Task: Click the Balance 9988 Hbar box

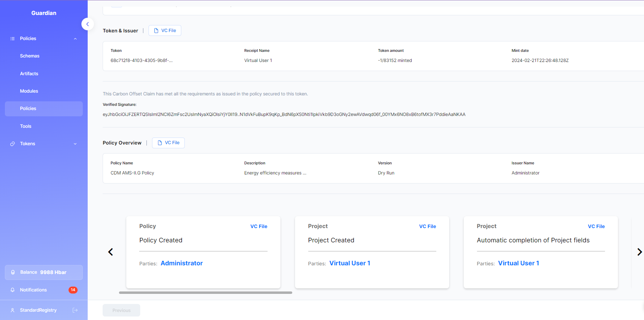Action: point(44,272)
